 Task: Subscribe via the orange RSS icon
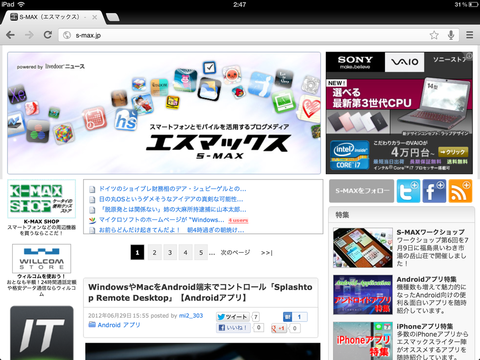(460, 191)
